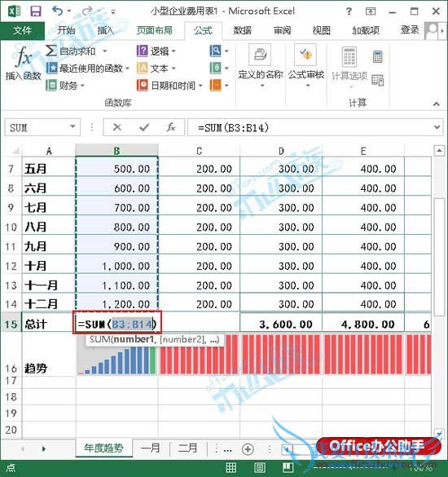Image resolution: width=448 pixels, height=477 pixels.
Task: Click the Excel application icon in title bar
Action: coord(14,11)
